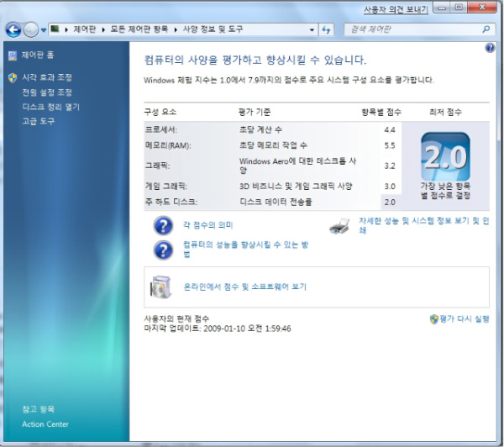Viewport: 504px width, 447px height.
Task: Click the 평가 기준 column header
Action: coord(255,112)
